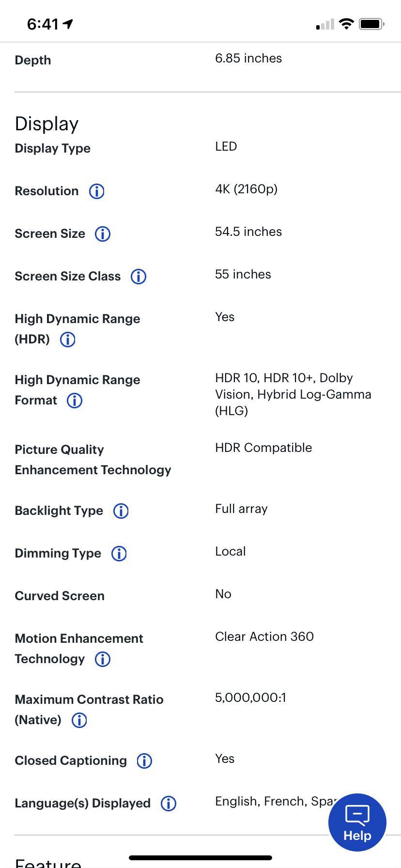Screen dimensions: 401x868
Task: Tap the Backlight Type info icon
Action: (x=121, y=511)
